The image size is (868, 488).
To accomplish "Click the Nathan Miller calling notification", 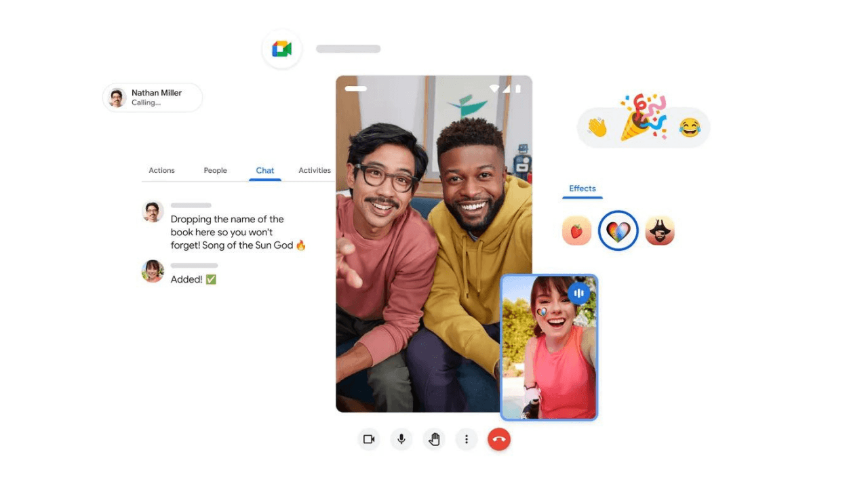I will pos(153,98).
